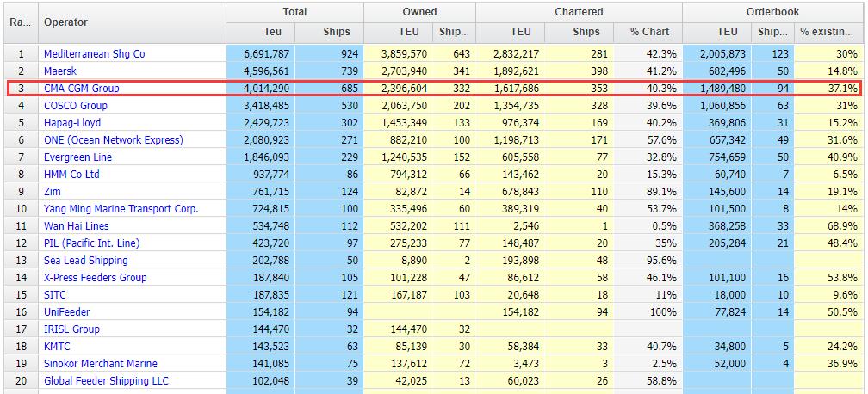The height and width of the screenshot is (394, 868).
Task: Open the Mediterranean Shg Co operator link
Action: [94, 54]
